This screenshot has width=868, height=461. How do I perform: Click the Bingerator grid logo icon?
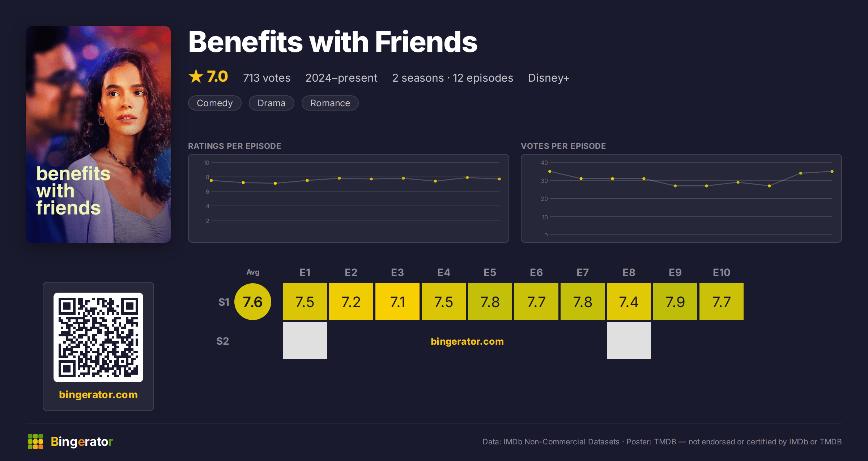pyautogui.click(x=35, y=441)
